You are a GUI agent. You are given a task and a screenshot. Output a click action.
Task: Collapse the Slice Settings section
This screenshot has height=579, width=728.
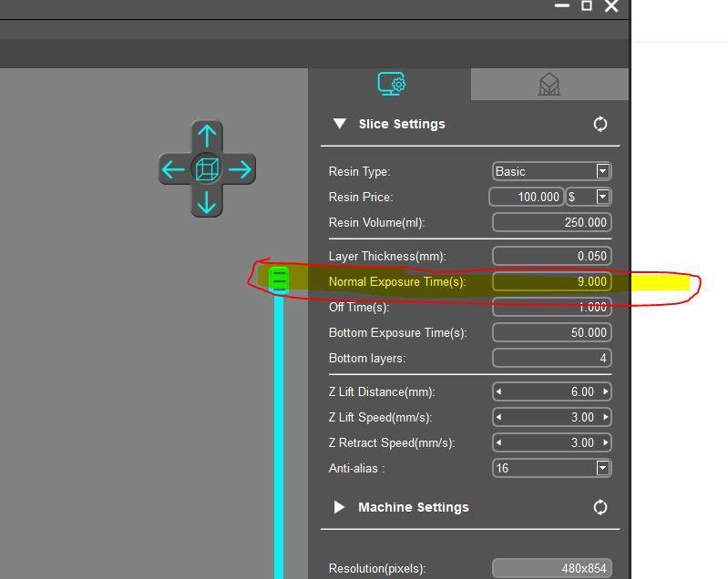click(x=340, y=124)
